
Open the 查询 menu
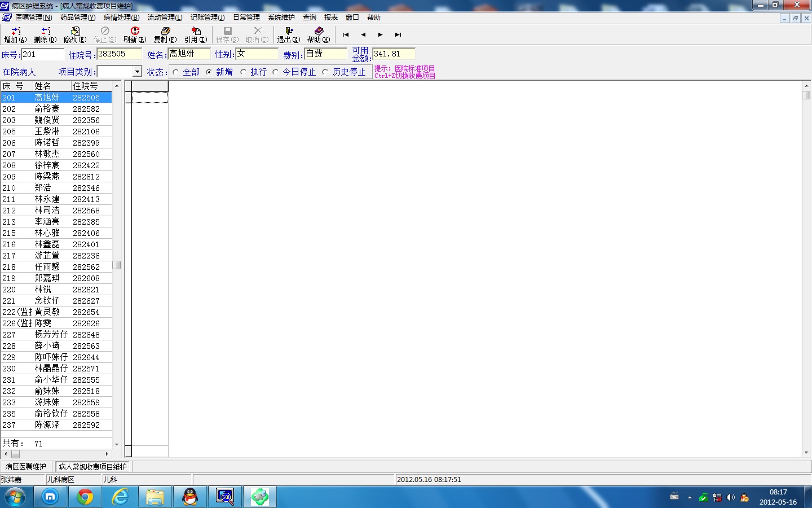tap(310, 17)
